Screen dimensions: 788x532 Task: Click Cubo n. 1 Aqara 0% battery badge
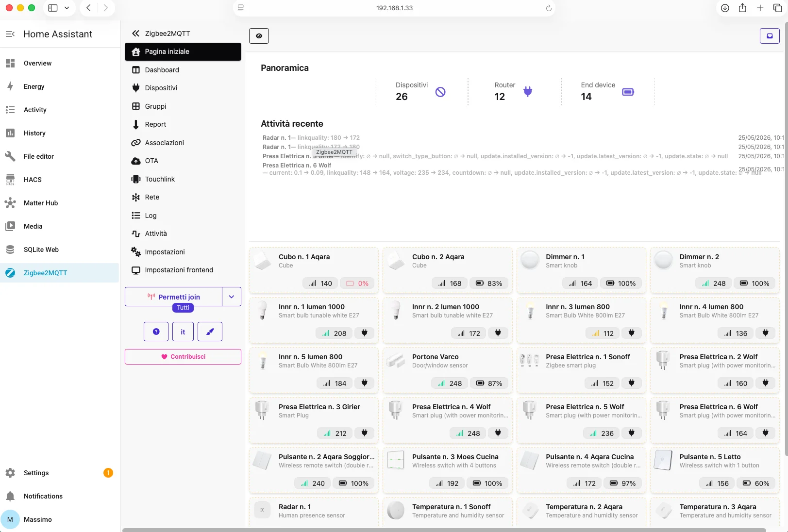coord(357,283)
